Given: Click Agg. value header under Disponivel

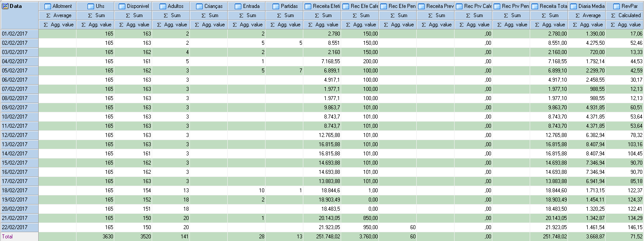Looking at the screenshot, I should point(133,25).
